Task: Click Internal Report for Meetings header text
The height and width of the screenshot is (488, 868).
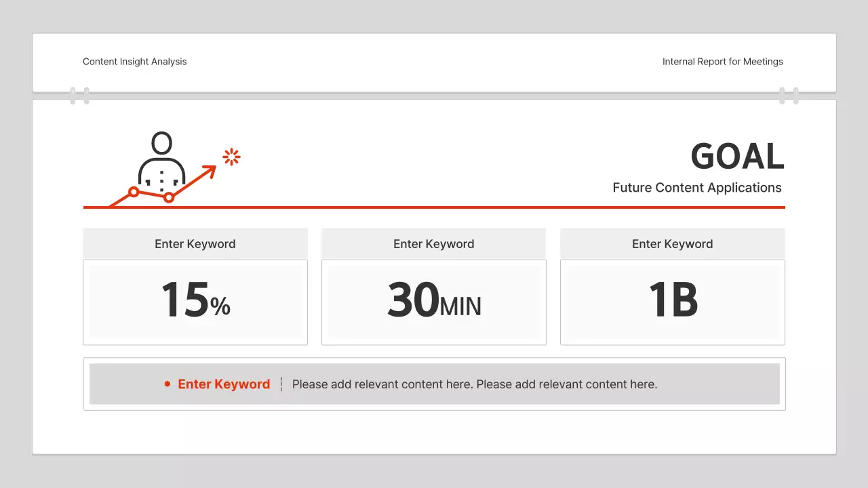Action: click(x=722, y=62)
